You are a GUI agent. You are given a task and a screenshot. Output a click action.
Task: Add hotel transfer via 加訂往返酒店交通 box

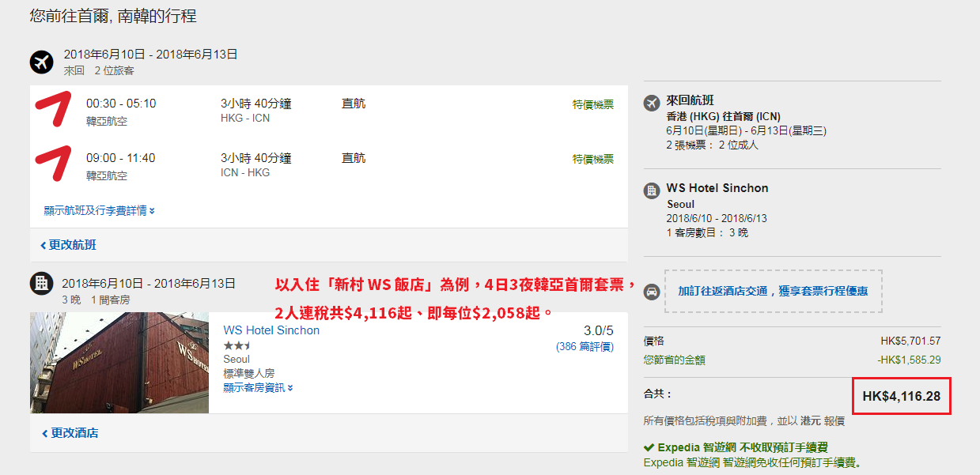click(773, 291)
